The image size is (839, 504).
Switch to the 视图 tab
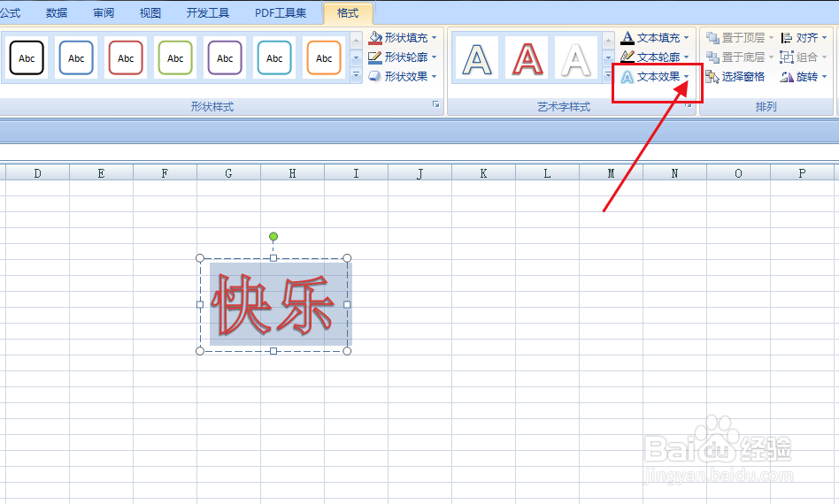150,13
